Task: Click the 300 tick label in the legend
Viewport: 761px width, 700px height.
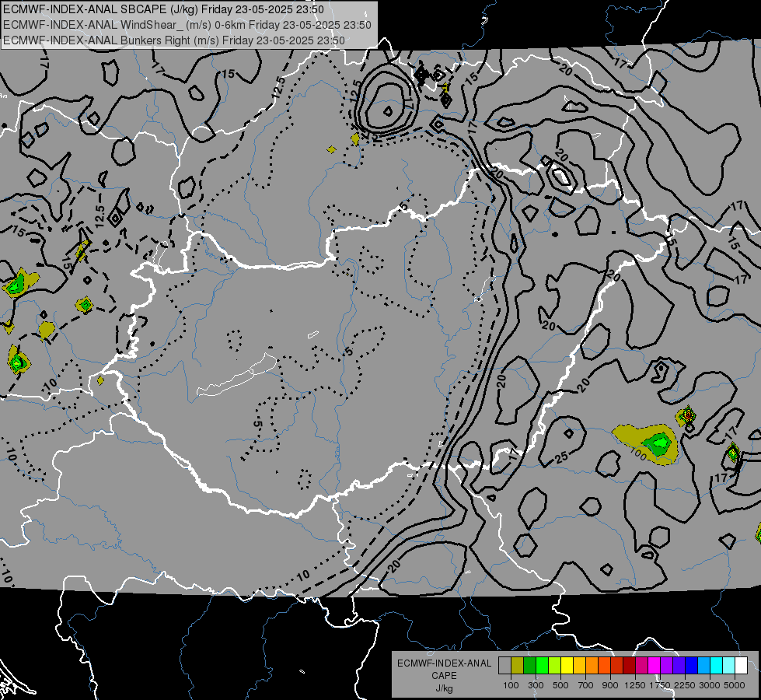Action: (x=536, y=685)
